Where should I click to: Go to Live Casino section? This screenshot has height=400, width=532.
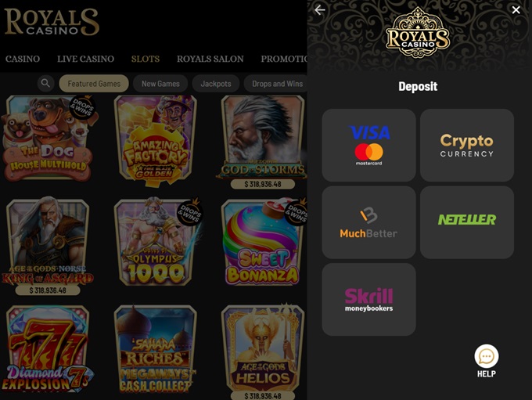point(85,59)
